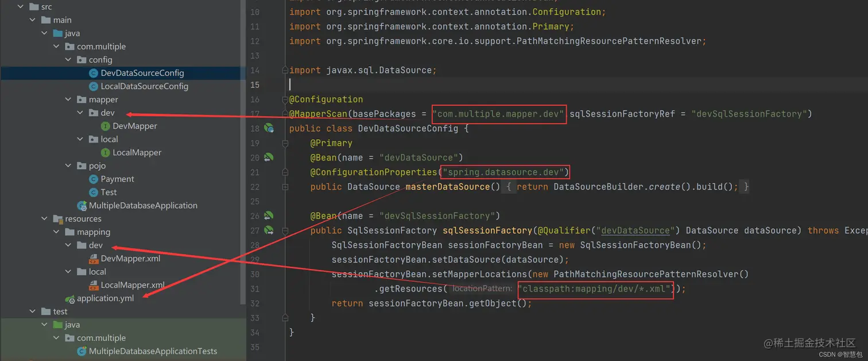Viewport: 868px width, 361px height.
Task: Click the sqlSessionFactory method name on line 27
Action: point(487,231)
